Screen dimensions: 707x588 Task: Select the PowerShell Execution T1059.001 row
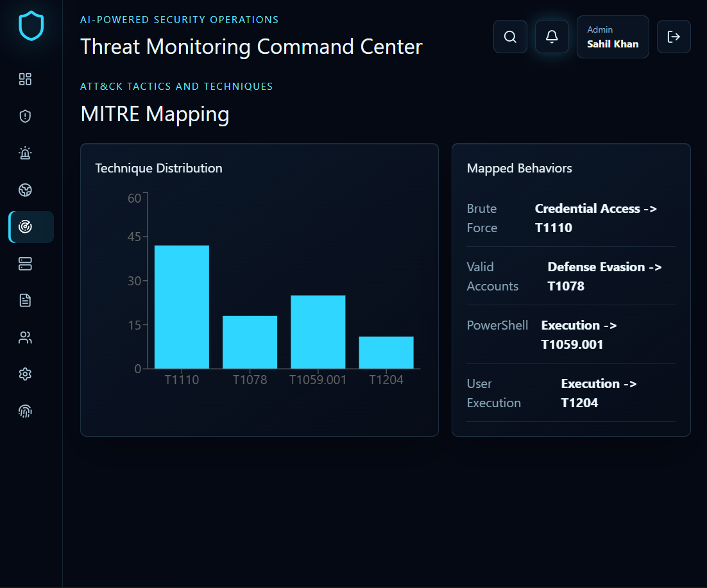(571, 335)
